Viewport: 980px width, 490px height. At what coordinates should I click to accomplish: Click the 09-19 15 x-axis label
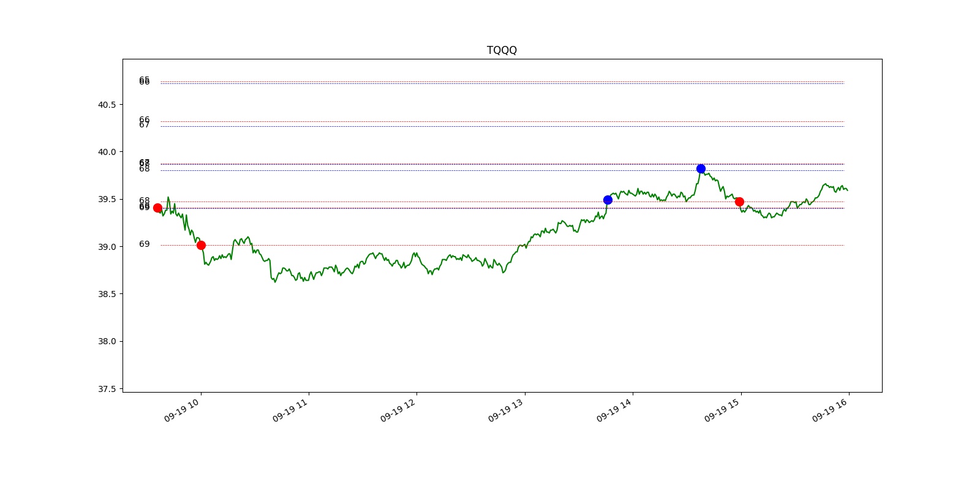coord(723,410)
